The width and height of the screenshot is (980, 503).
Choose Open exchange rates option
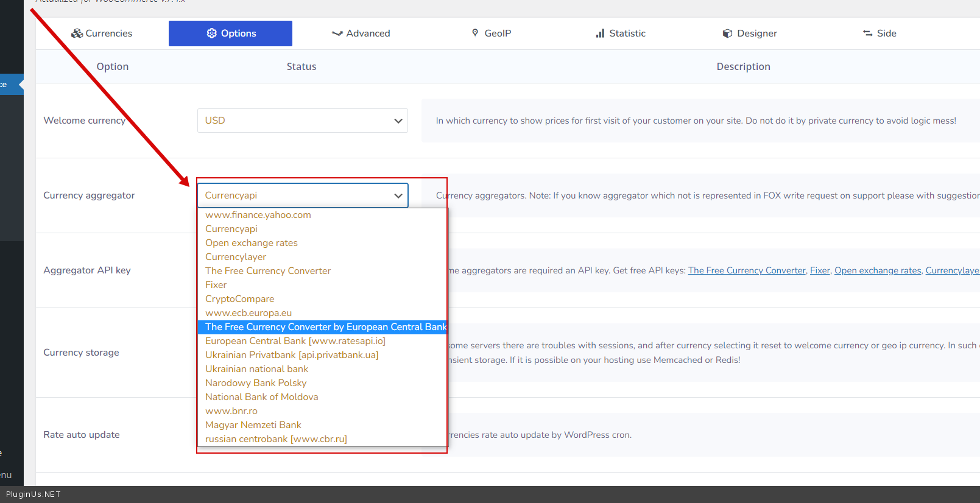(251, 243)
